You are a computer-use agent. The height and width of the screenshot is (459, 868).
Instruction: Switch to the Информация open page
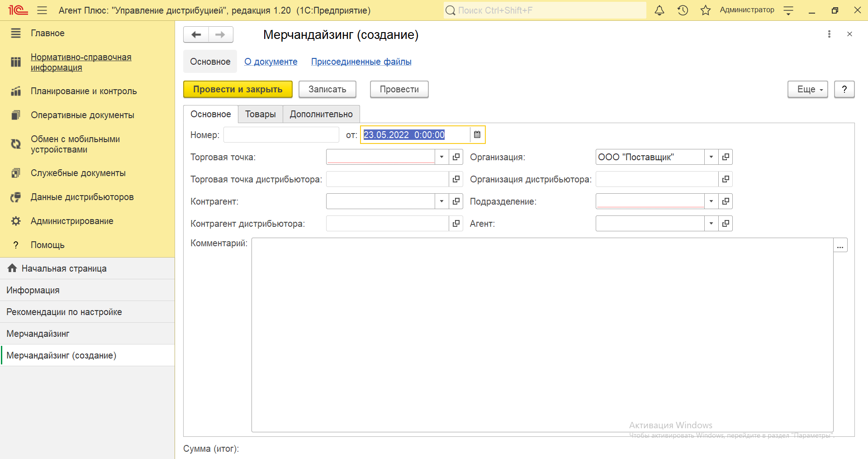click(87, 290)
